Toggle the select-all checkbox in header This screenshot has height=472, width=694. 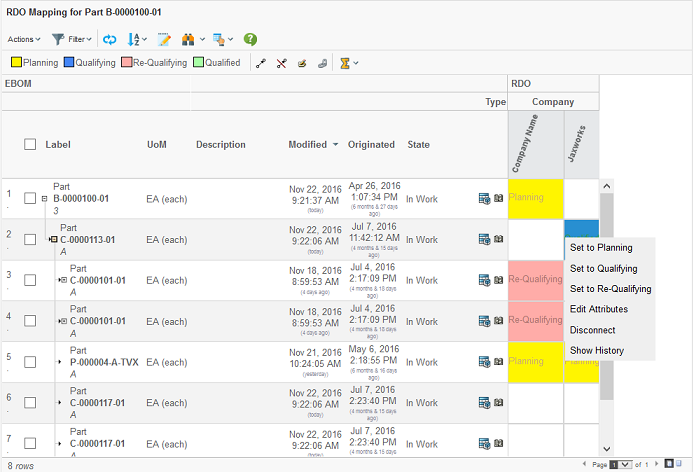pos(30,145)
